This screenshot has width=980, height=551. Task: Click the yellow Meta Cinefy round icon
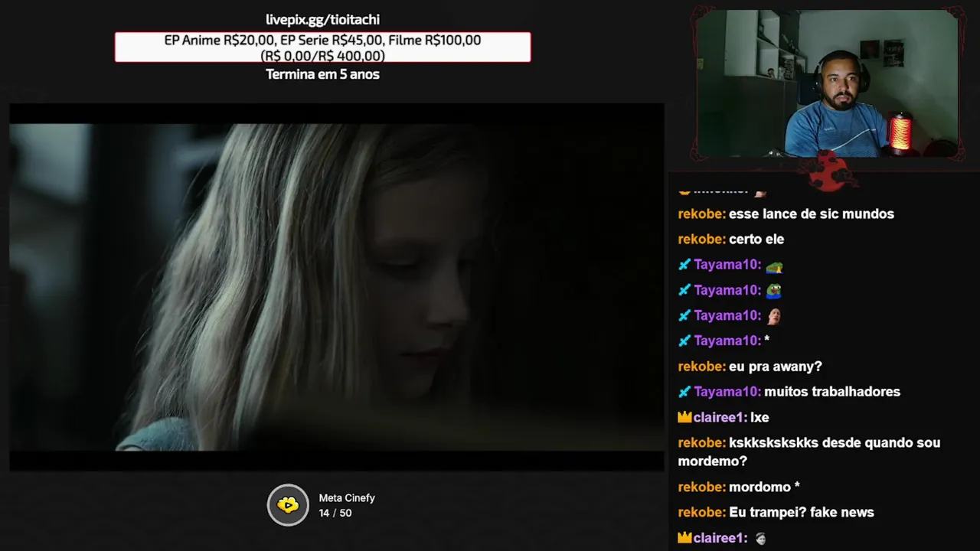pyautogui.click(x=288, y=505)
